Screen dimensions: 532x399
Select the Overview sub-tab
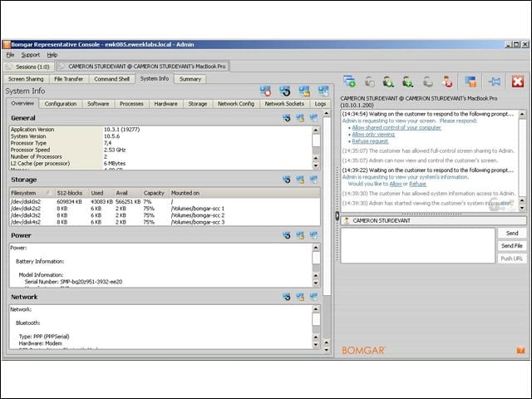pos(22,103)
